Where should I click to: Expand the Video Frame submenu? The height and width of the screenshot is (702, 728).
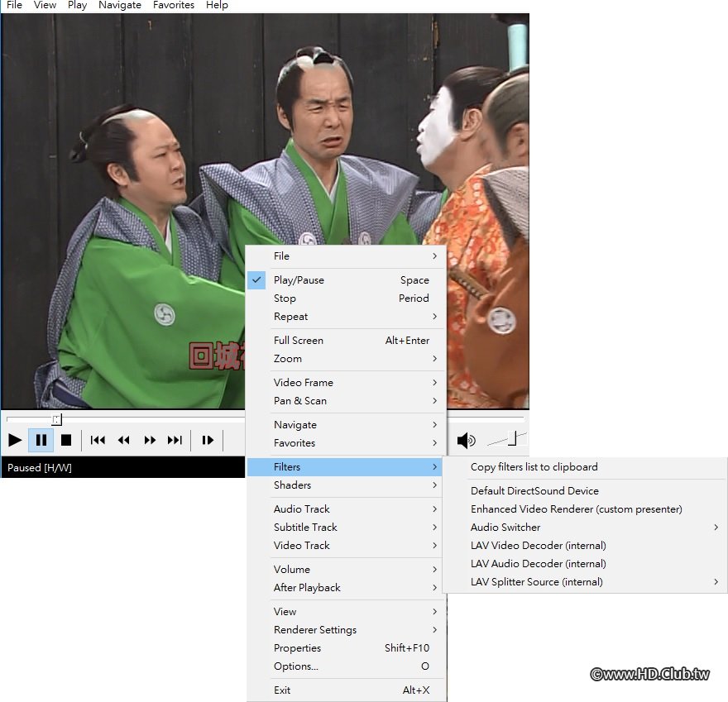click(346, 383)
